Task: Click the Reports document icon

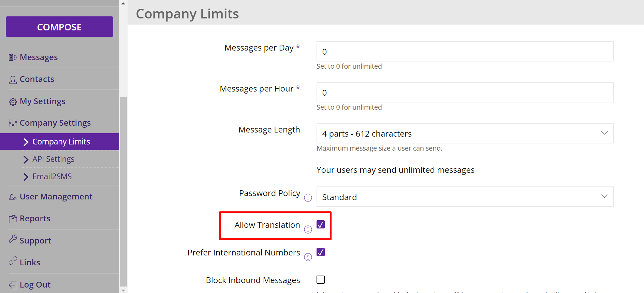Action: point(13,219)
